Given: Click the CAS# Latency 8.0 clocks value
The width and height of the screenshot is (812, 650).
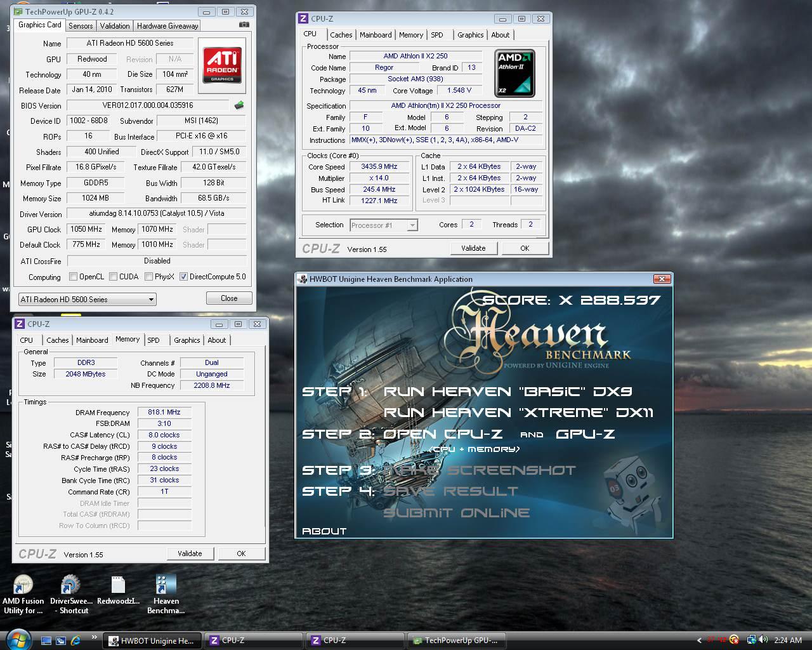Looking at the screenshot, I should (x=164, y=435).
